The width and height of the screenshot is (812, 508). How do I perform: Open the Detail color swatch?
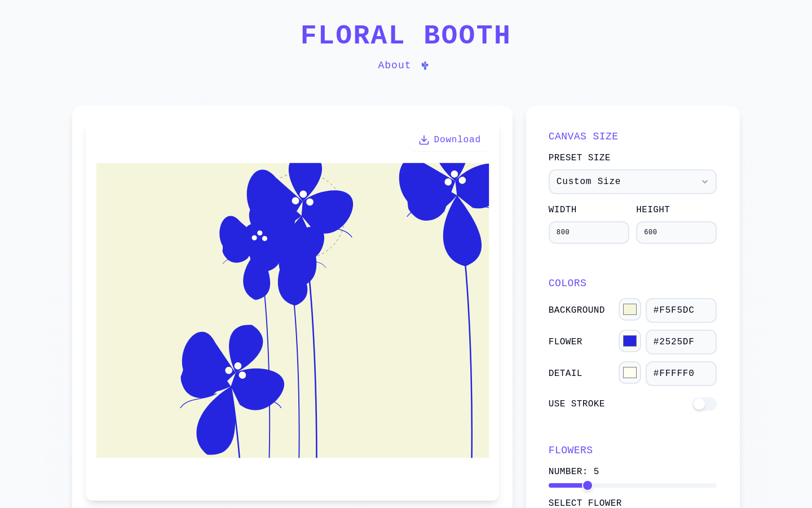point(630,373)
